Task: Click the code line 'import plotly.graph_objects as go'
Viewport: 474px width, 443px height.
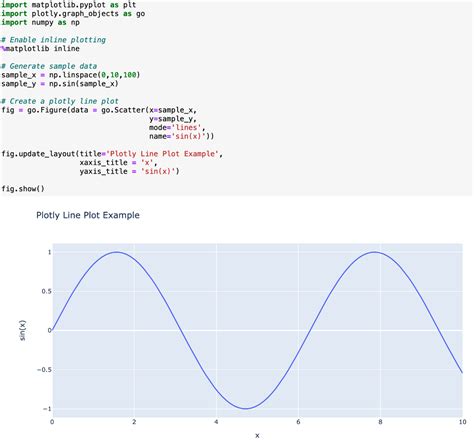Action: 73,14
